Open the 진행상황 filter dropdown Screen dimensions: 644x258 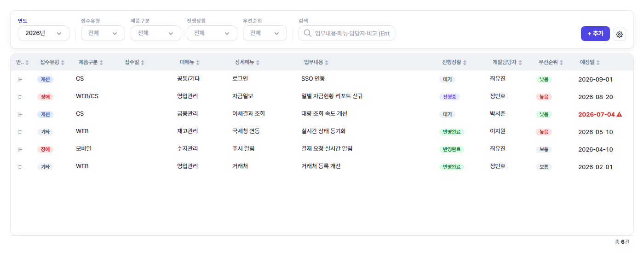(x=212, y=33)
